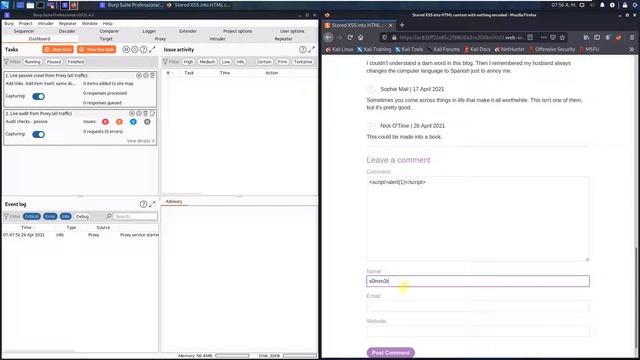Switch to the Decoder tab
Screen dimensions: 640x360
pyautogui.click(x=67, y=31)
